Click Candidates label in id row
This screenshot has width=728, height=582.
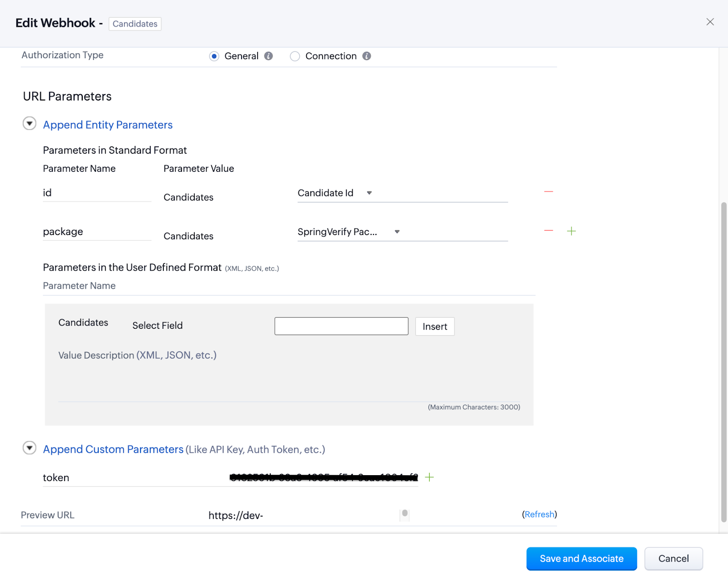pos(188,197)
